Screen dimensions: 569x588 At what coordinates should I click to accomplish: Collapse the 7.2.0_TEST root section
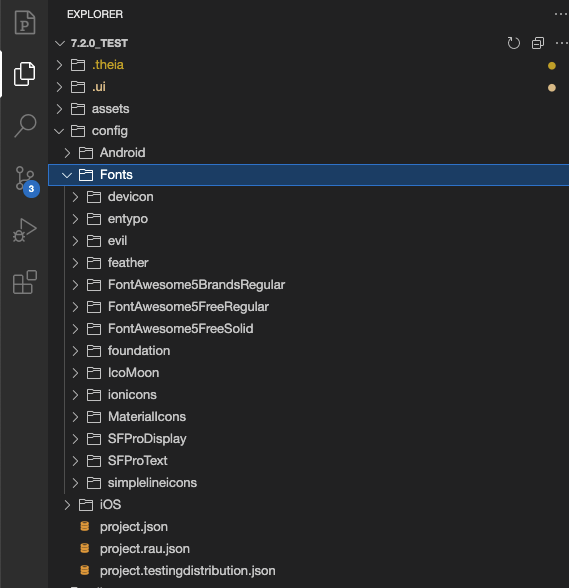tap(60, 44)
